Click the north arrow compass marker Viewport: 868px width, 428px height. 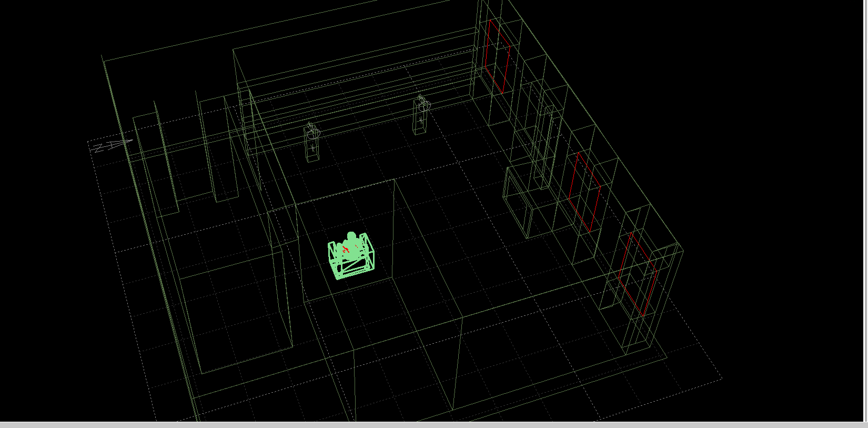coord(111,145)
